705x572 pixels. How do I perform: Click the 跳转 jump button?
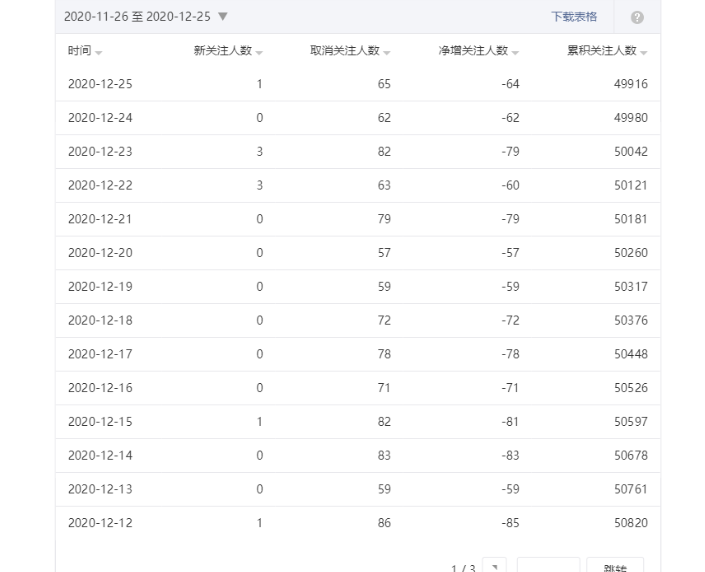click(615, 566)
